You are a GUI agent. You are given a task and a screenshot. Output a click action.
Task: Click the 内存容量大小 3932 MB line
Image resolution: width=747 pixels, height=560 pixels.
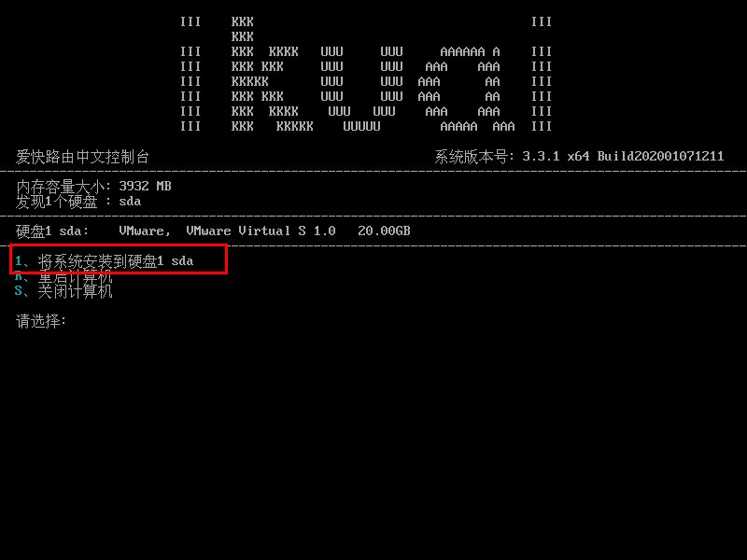(93, 186)
